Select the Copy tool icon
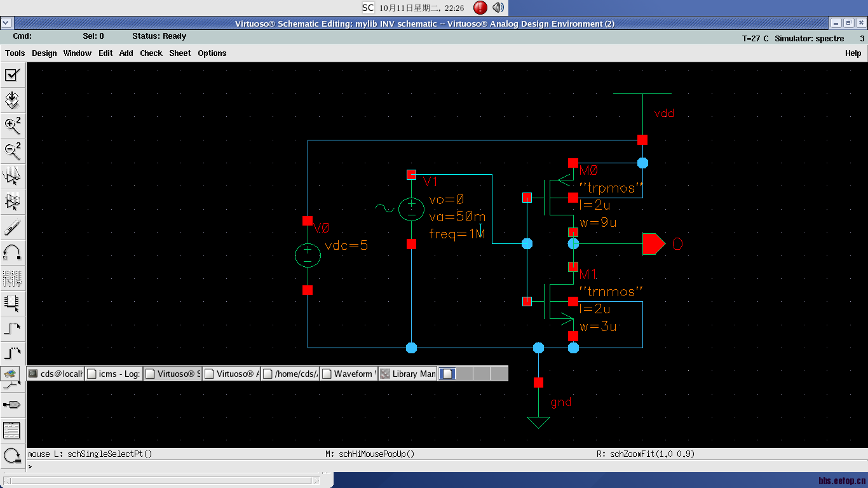 pyautogui.click(x=12, y=202)
